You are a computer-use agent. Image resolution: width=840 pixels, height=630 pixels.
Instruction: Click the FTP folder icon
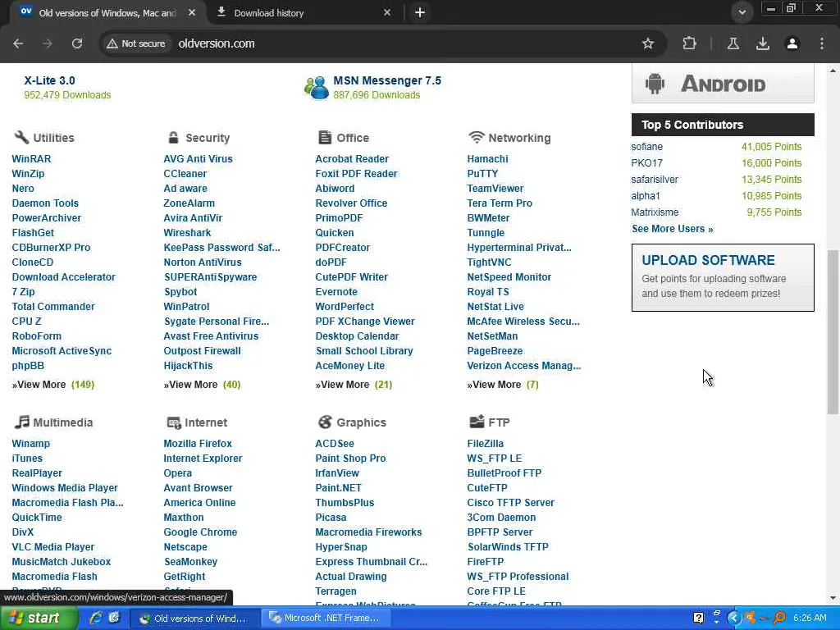477,422
